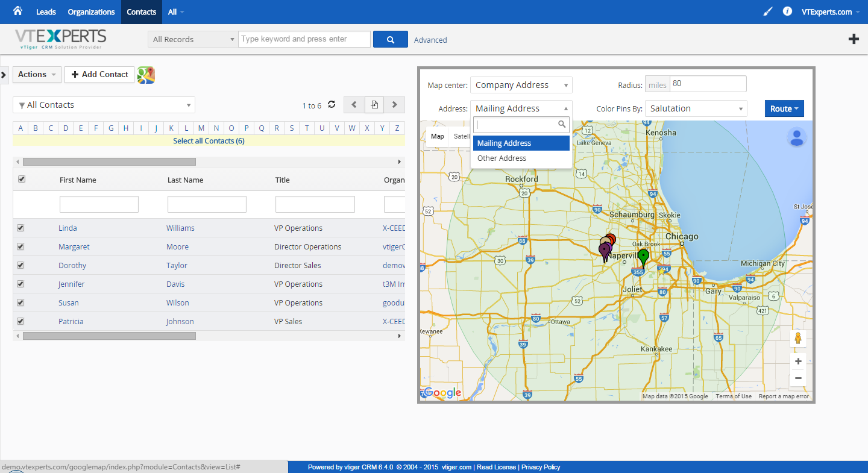Click the top horizontal table scrollbar

point(109,161)
